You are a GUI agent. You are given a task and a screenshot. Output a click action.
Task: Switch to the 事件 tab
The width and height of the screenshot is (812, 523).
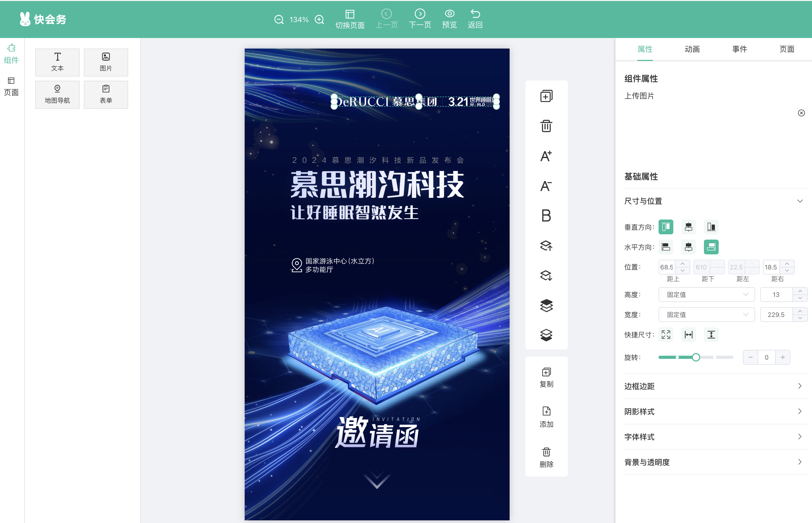point(739,49)
